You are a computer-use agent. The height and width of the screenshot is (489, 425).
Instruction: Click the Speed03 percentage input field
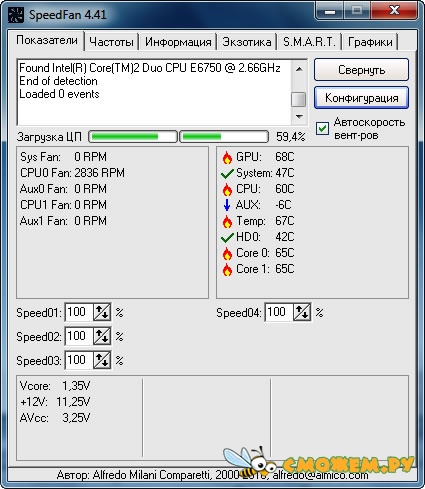[79, 360]
